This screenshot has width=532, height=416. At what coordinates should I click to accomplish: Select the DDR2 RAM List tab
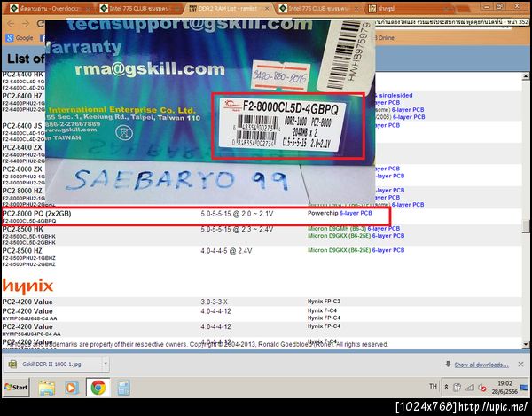click(227, 8)
